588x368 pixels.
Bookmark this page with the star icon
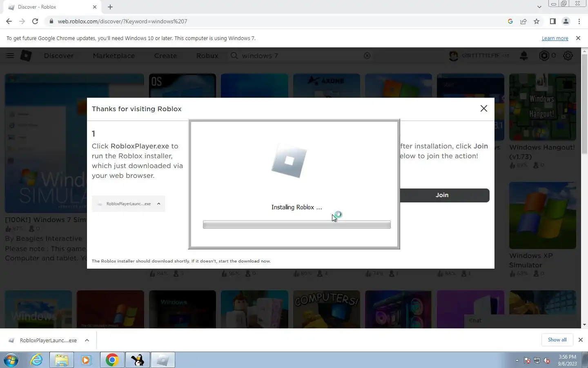[x=537, y=21]
